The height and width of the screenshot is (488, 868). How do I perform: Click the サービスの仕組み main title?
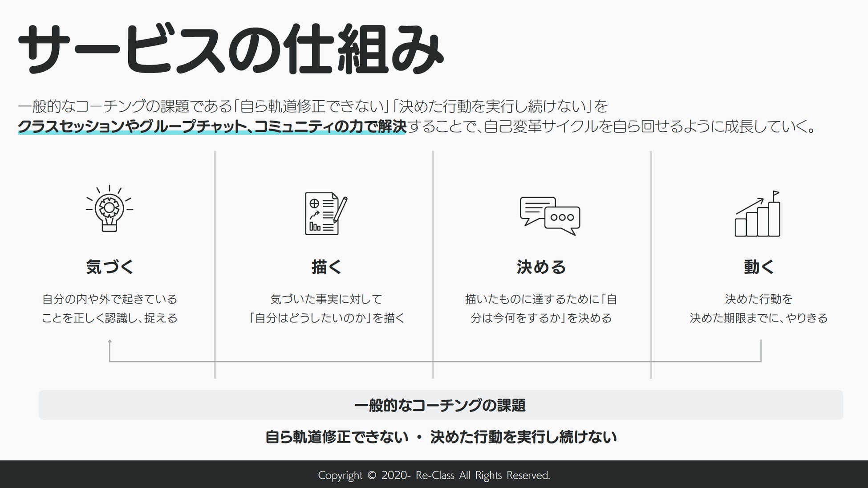[230, 49]
